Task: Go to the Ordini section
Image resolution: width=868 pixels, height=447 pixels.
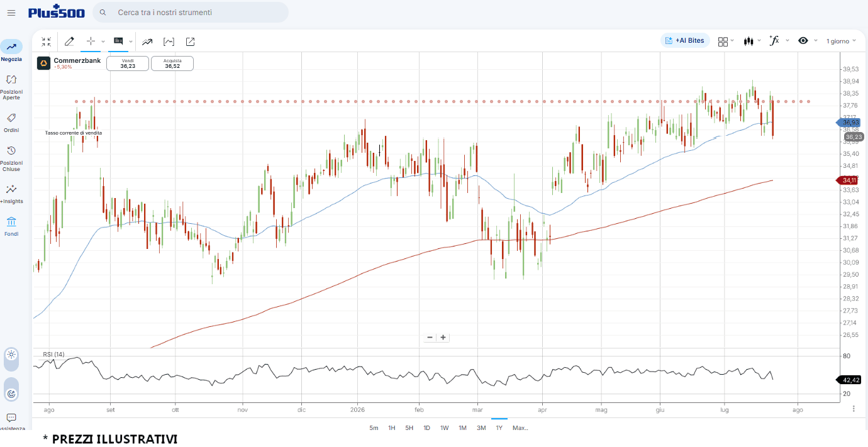Action: [11, 123]
